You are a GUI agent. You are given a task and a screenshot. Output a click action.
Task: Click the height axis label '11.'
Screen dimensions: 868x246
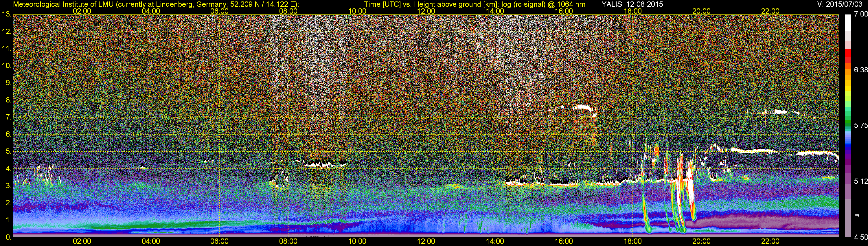pyautogui.click(x=6, y=49)
